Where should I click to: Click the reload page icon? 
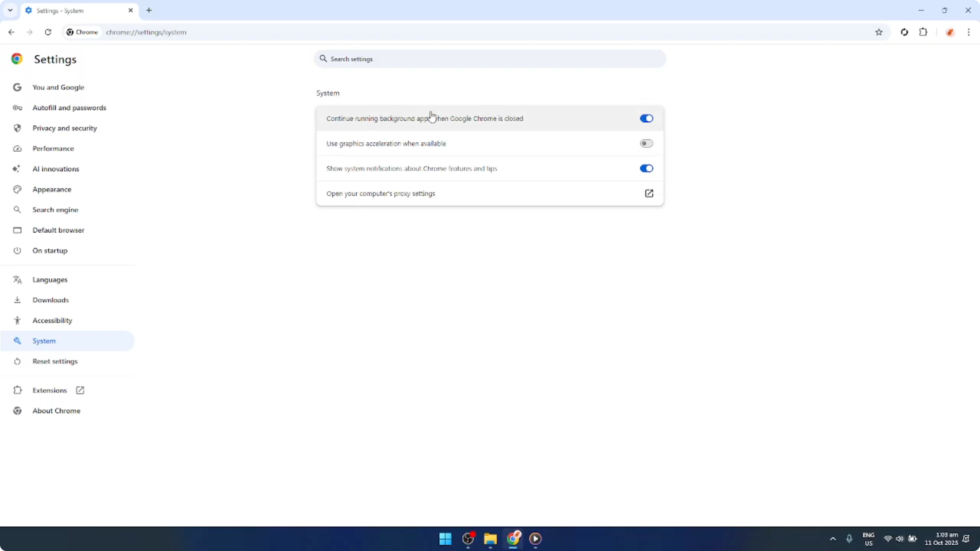click(x=48, y=32)
